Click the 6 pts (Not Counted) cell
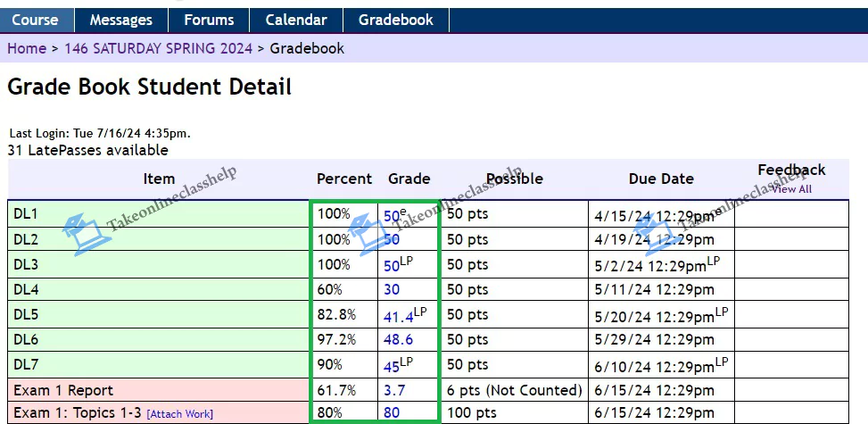 pos(514,390)
